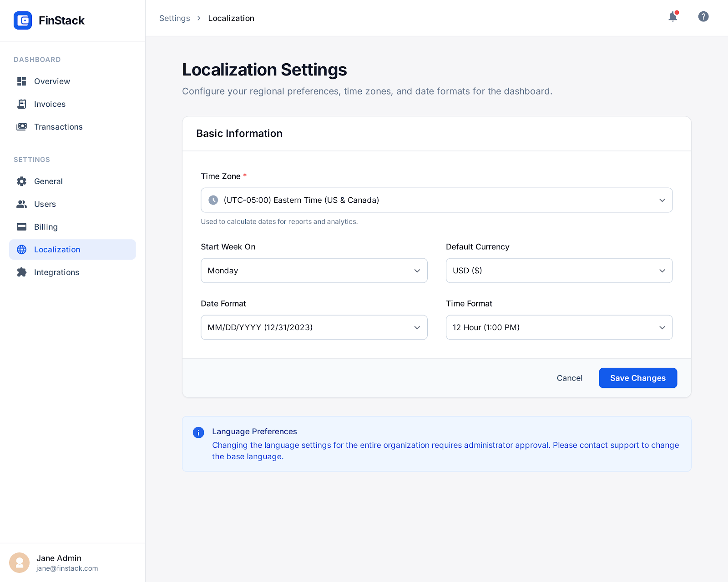Click the Invoices receipt icon
This screenshot has height=582, width=728.
point(21,104)
